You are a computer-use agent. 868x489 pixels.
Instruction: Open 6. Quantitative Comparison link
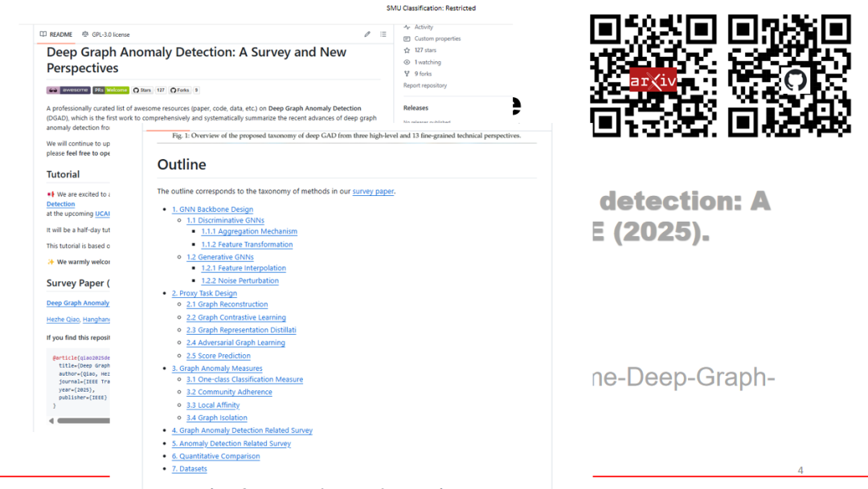tap(215, 456)
